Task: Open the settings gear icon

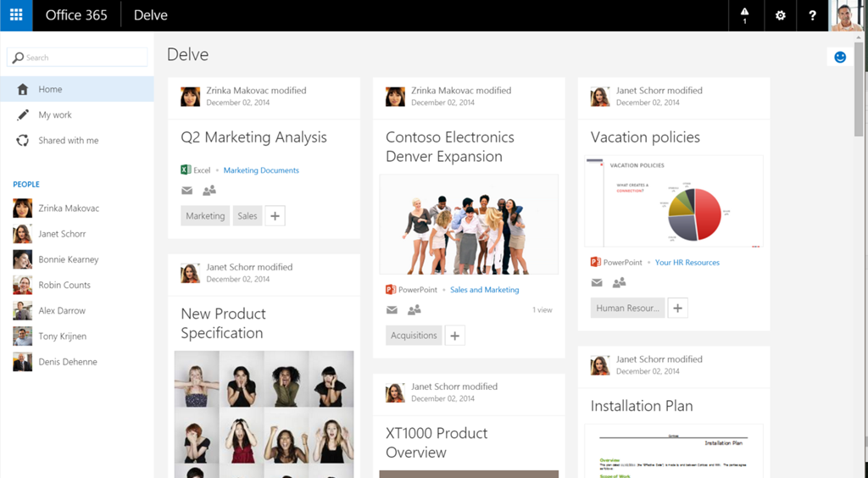Action: [x=780, y=15]
